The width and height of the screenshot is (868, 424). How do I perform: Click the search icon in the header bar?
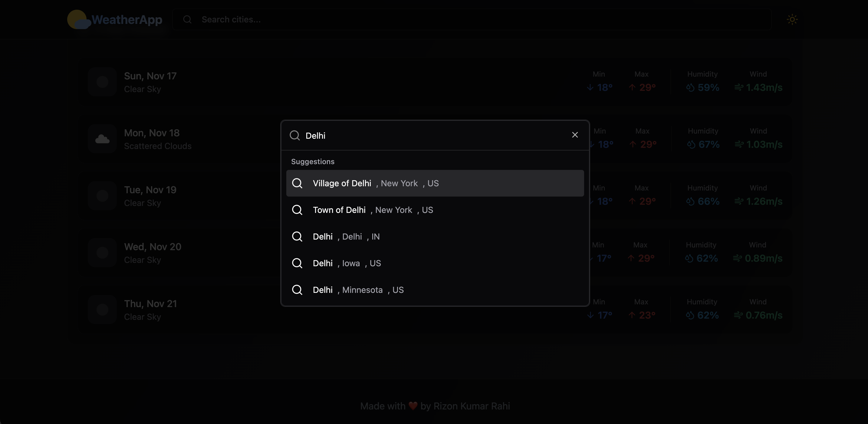(x=187, y=20)
